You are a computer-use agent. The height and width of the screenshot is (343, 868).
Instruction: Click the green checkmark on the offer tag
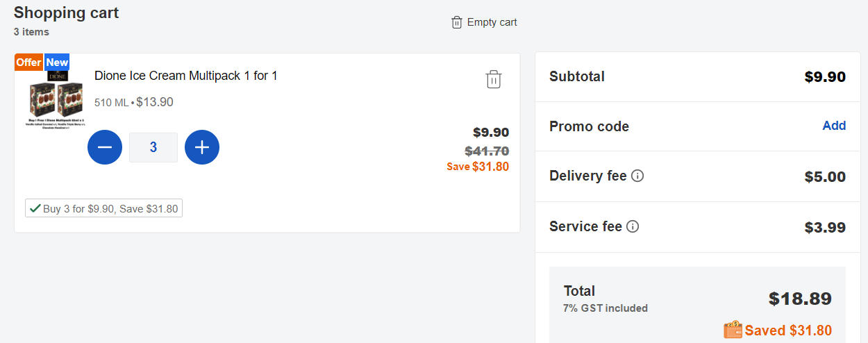click(35, 208)
